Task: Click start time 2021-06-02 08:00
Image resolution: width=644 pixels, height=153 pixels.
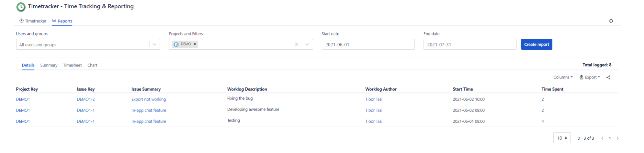Action: click(x=468, y=110)
